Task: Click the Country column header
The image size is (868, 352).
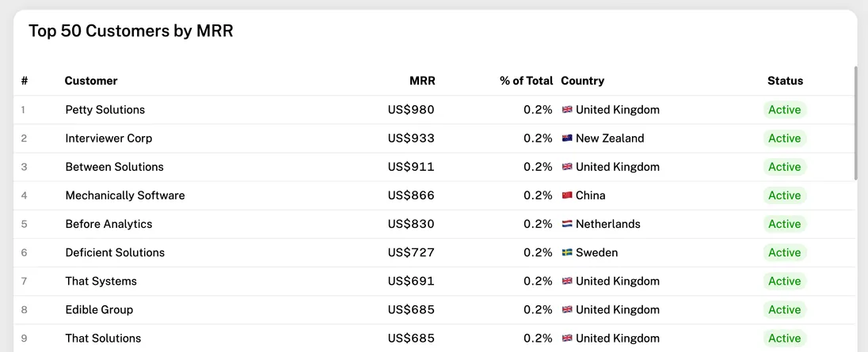Action: coord(582,81)
